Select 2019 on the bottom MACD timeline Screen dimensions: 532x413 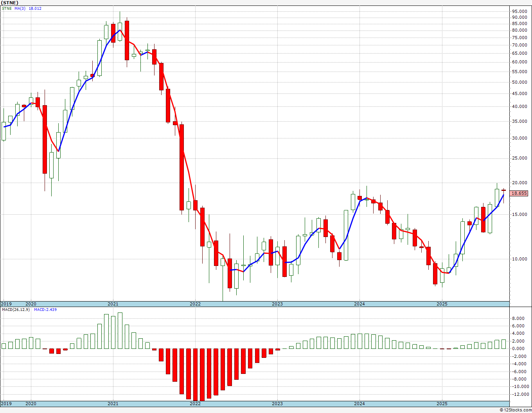[6, 404]
